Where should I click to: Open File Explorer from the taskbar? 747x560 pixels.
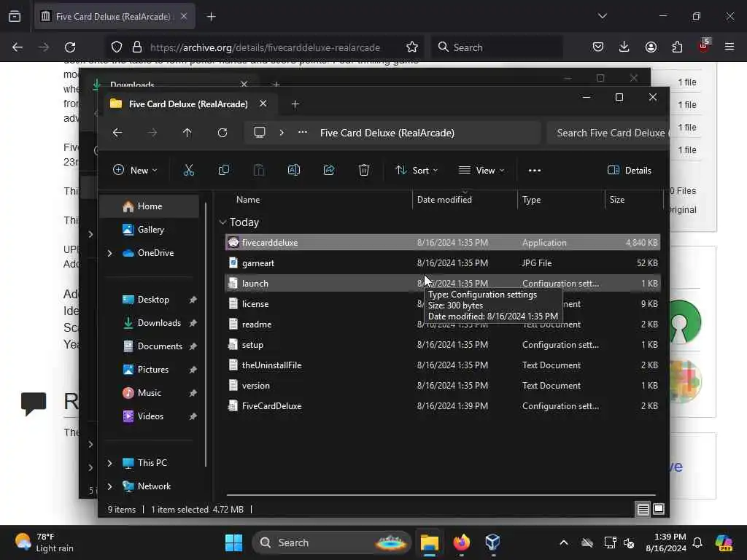coord(429,542)
